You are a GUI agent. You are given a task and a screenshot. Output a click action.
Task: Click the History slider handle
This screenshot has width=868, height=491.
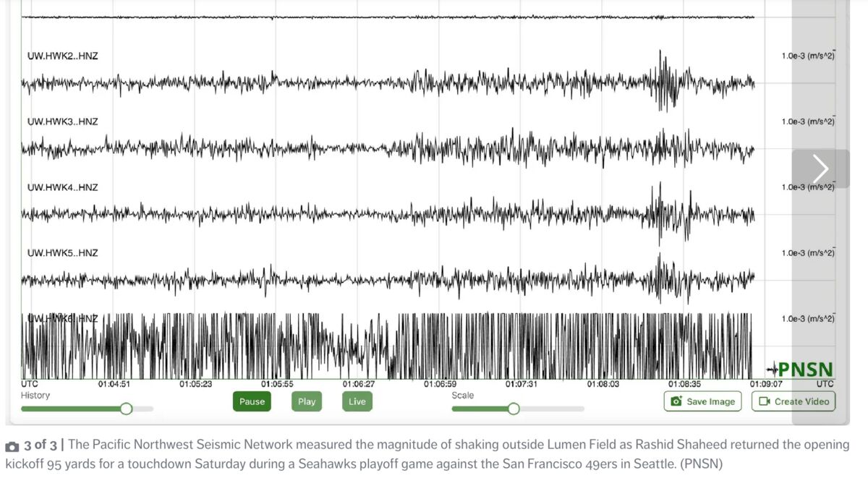(x=126, y=409)
